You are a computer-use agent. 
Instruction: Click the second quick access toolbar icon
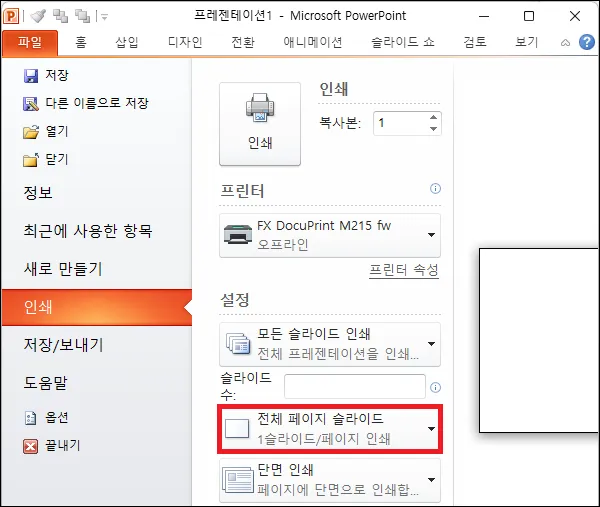pyautogui.click(x=60, y=16)
